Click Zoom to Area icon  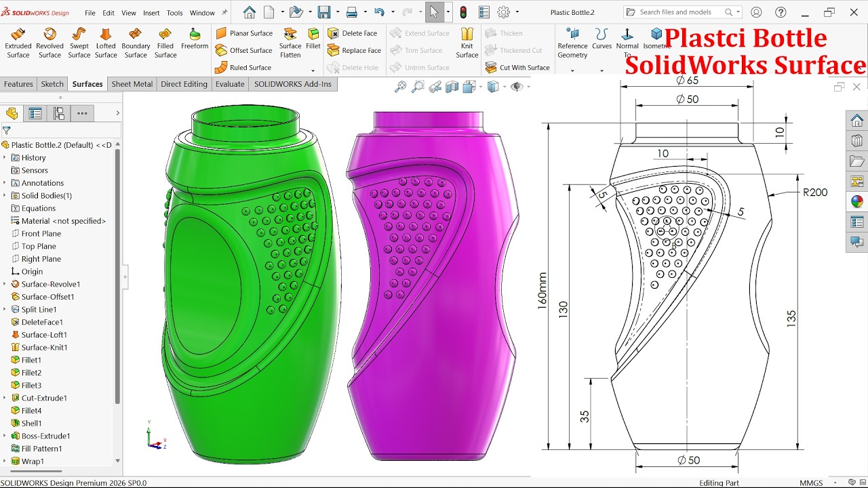(x=418, y=86)
